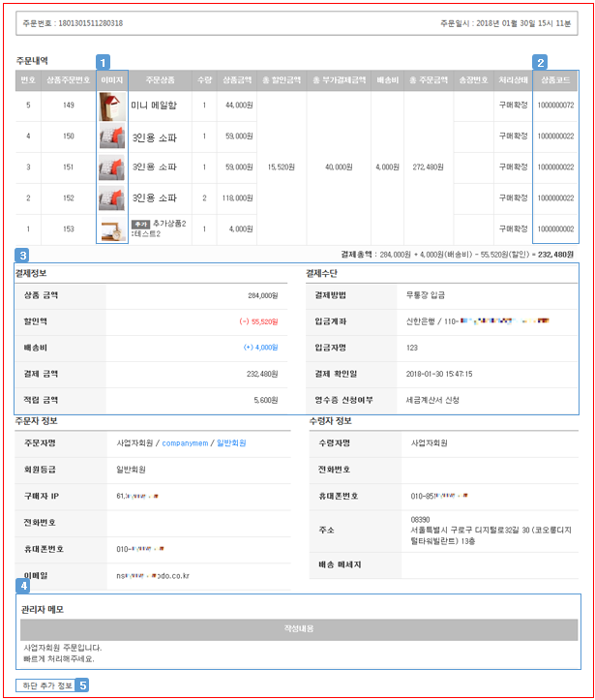The height and width of the screenshot is (700, 595).
Task: Click the 무통장 입금 payment method value
Action: [x=425, y=295]
